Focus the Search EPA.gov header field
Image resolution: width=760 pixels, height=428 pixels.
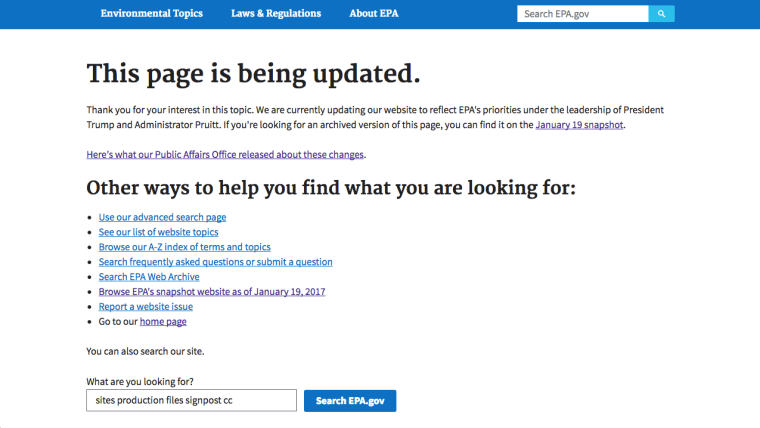tap(583, 14)
